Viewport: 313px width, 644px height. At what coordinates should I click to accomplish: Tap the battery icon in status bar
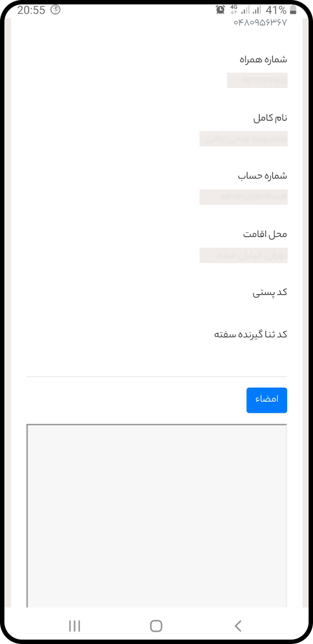pyautogui.click(x=293, y=9)
